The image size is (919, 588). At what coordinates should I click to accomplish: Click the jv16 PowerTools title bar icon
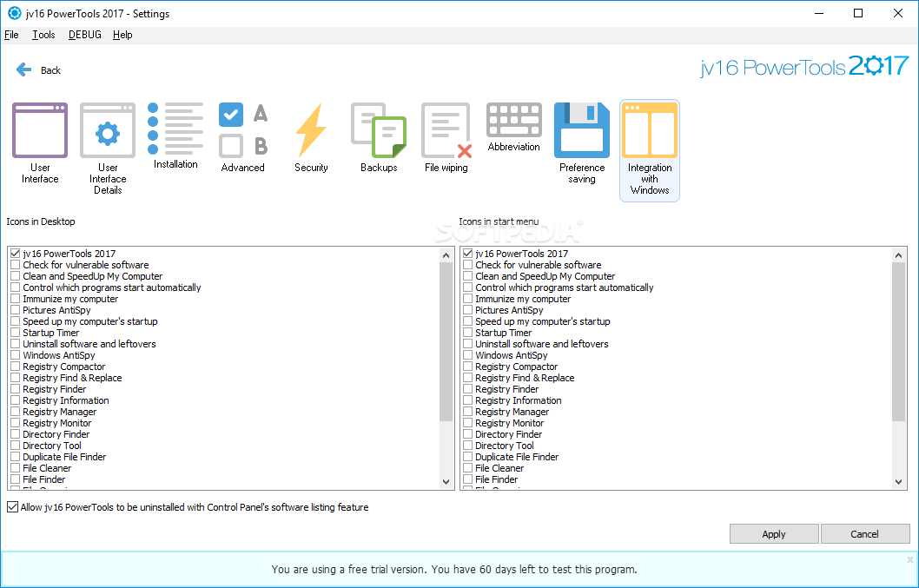(x=14, y=13)
